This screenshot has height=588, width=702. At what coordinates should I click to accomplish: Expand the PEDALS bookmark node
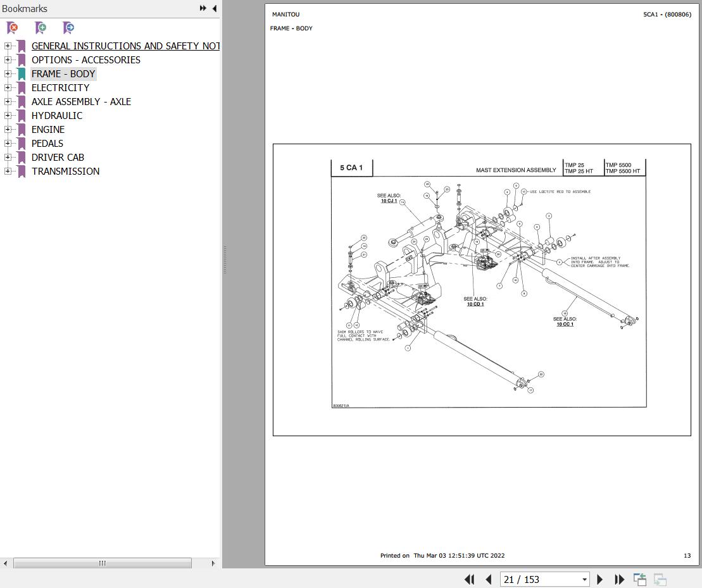click(x=8, y=143)
